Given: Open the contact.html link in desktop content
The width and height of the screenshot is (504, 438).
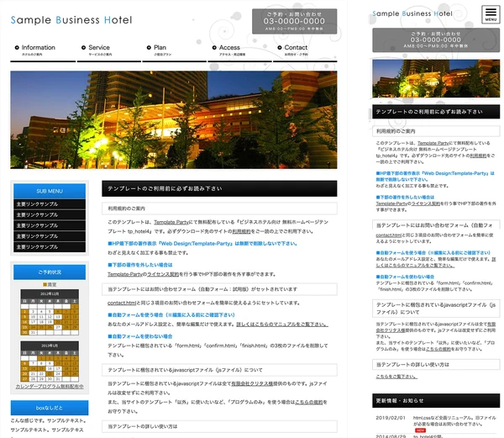Looking at the screenshot, I should click(122, 303).
